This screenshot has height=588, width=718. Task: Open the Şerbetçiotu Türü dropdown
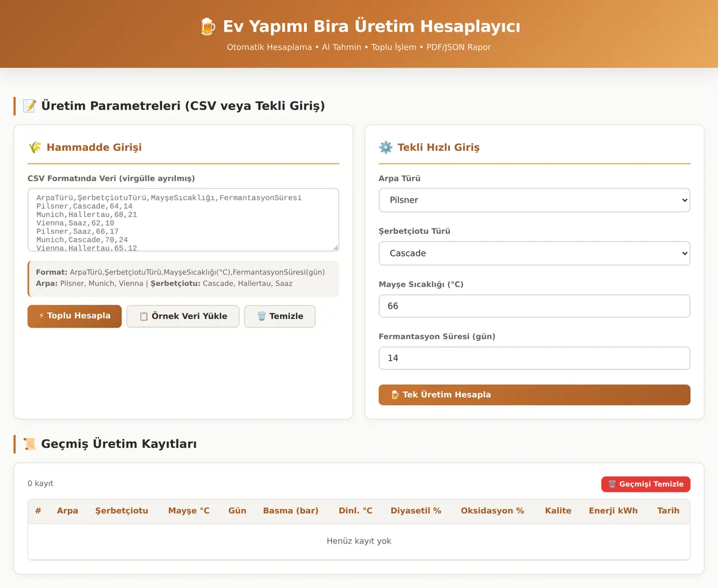coord(534,253)
